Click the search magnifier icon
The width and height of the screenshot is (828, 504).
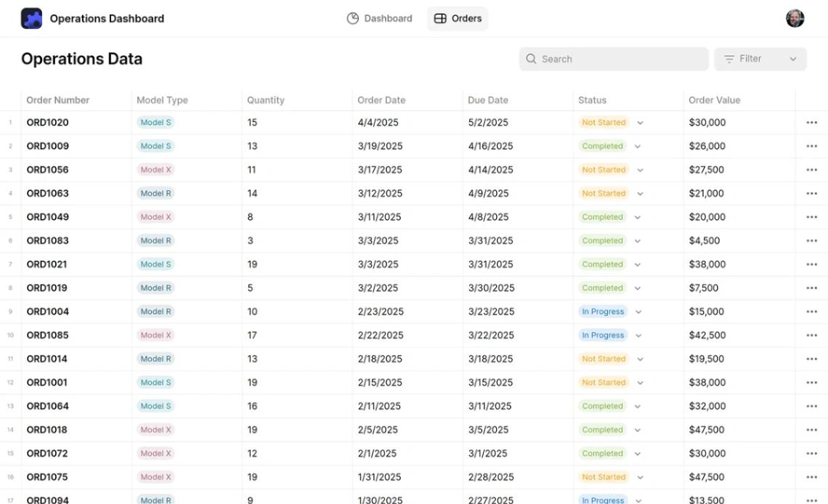[x=531, y=59]
